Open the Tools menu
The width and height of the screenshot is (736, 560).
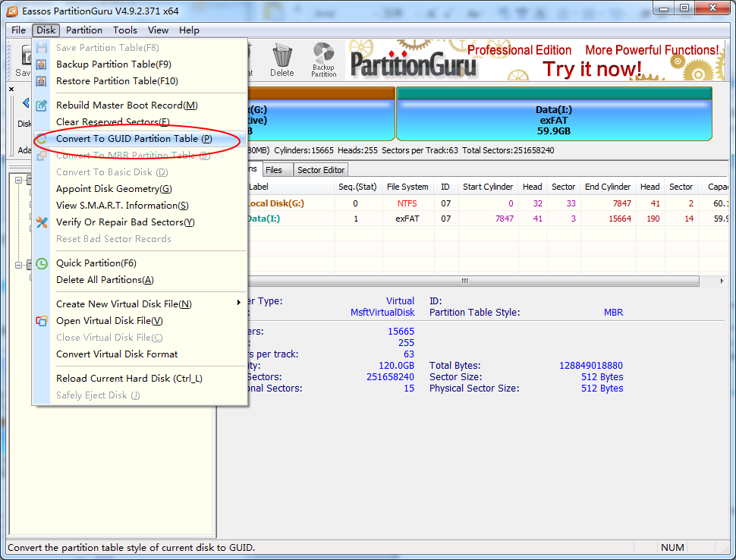[125, 30]
